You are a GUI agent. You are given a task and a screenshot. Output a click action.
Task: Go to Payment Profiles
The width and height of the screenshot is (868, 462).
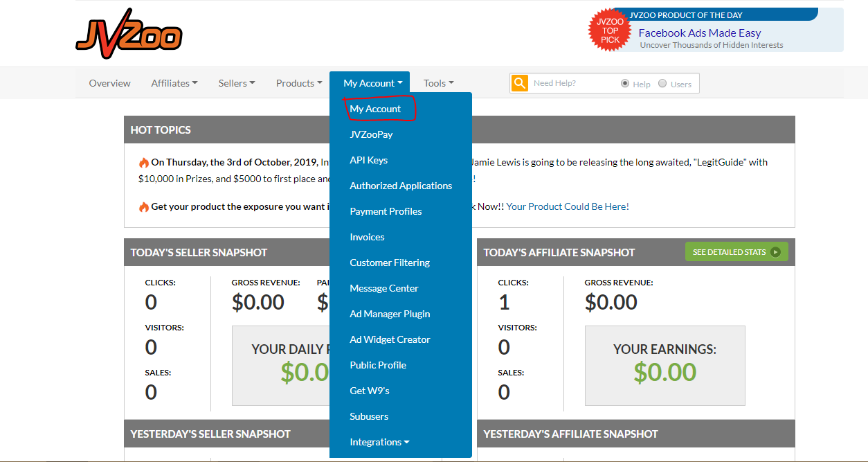(386, 211)
